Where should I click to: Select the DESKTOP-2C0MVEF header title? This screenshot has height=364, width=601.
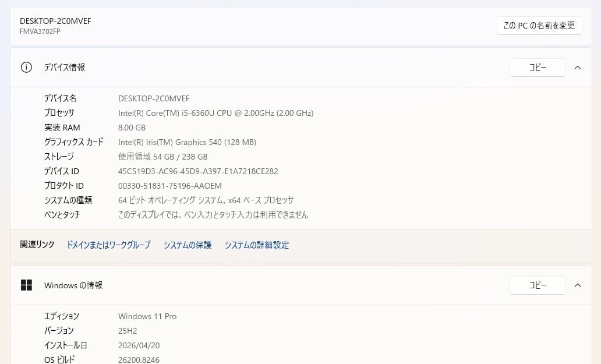point(55,21)
